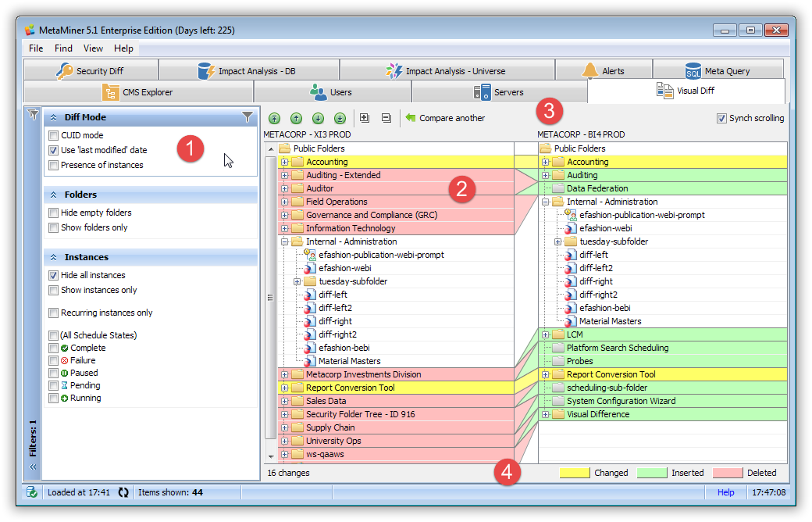Click Compare another button
The width and height of the screenshot is (812, 522).
pyautogui.click(x=445, y=118)
